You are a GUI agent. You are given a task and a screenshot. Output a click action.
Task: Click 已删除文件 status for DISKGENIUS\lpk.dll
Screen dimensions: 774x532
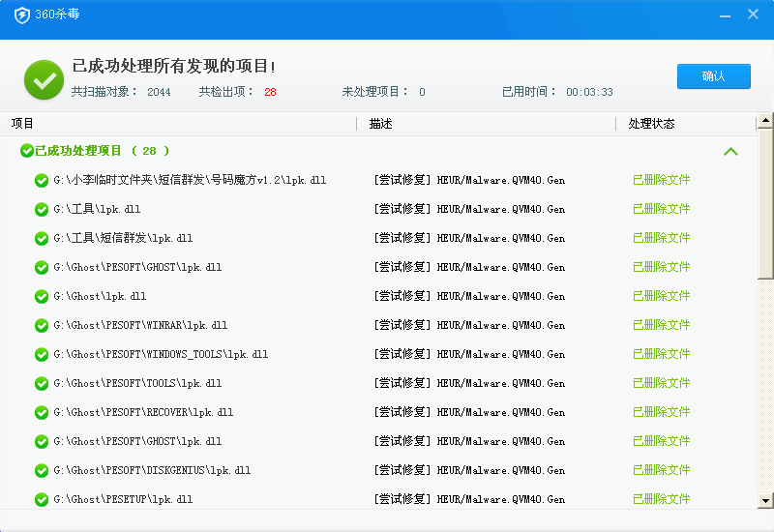pos(662,470)
